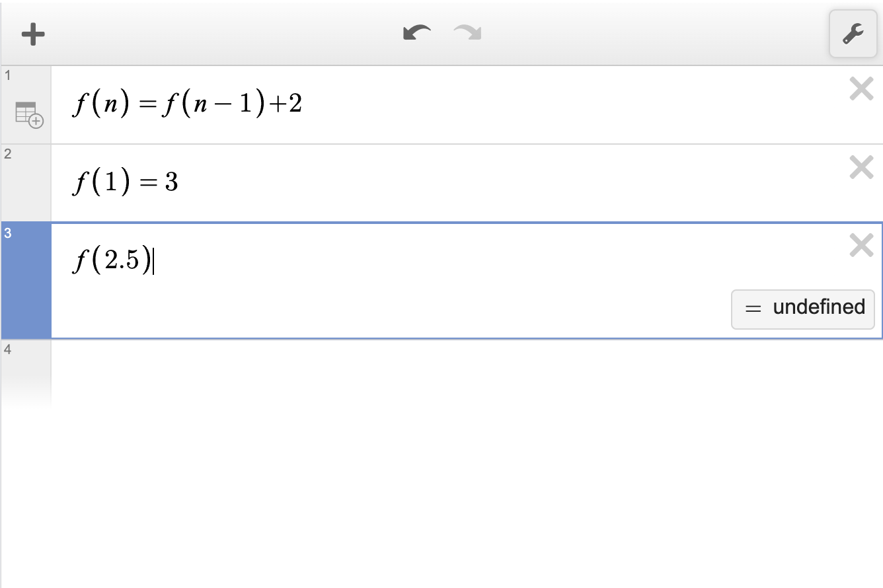Convert expression 1 to a table
883x588 pixels.
coord(29,114)
